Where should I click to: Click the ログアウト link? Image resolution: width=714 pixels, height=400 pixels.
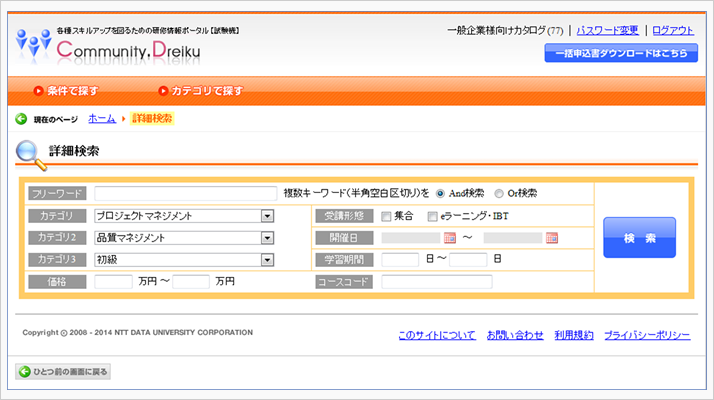click(673, 31)
